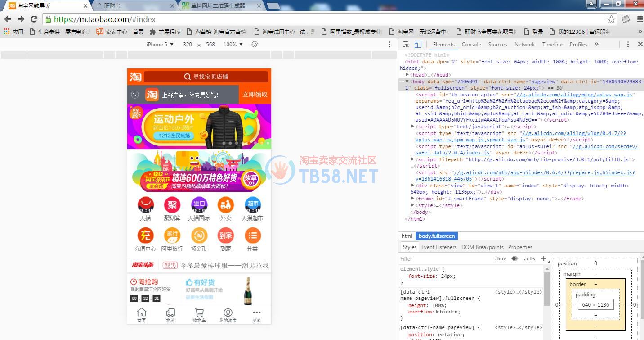The image size is (644, 340).
Task: Go back with the browser back arrow
Action: coord(8,19)
